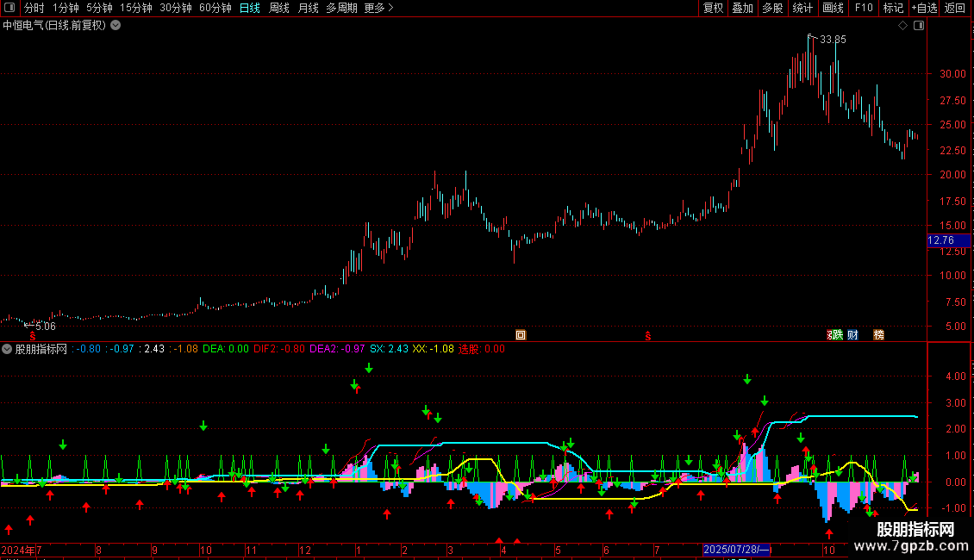Click the 统计 statistics button
Screen dimensions: 974x560
pyautogui.click(x=802, y=8)
